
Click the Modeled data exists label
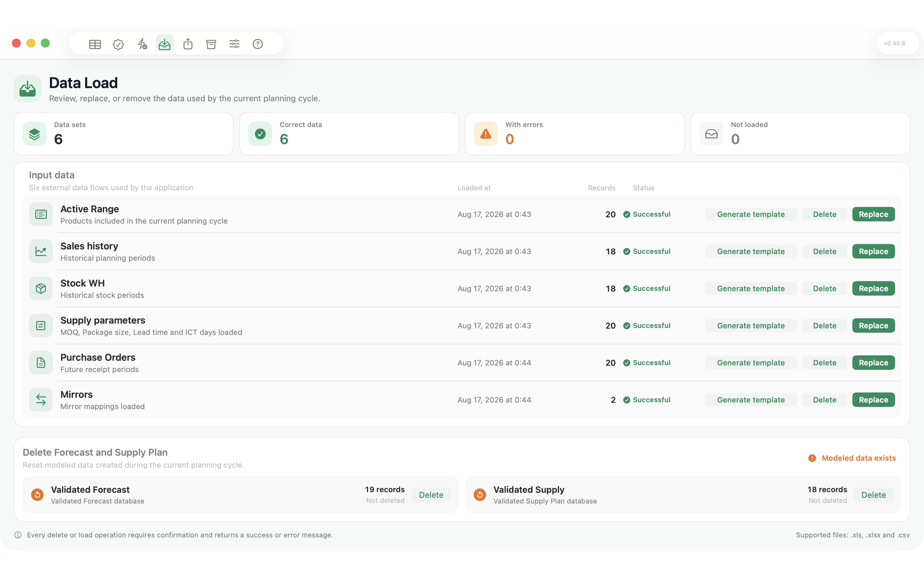(x=858, y=458)
